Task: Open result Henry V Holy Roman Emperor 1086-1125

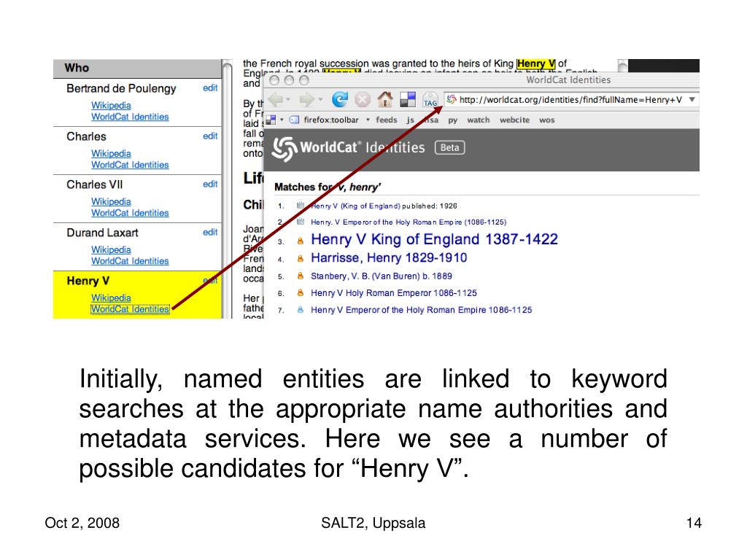Action: 393,293
